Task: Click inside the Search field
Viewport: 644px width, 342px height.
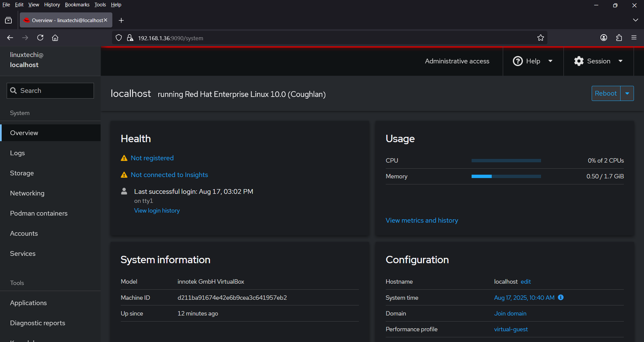Action: click(50, 91)
